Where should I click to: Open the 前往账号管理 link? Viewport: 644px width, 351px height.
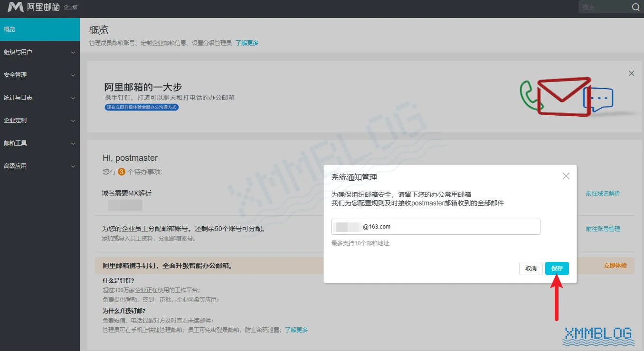603,228
